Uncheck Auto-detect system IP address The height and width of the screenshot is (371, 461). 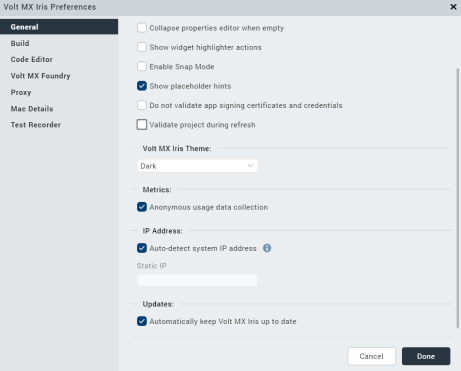click(142, 248)
